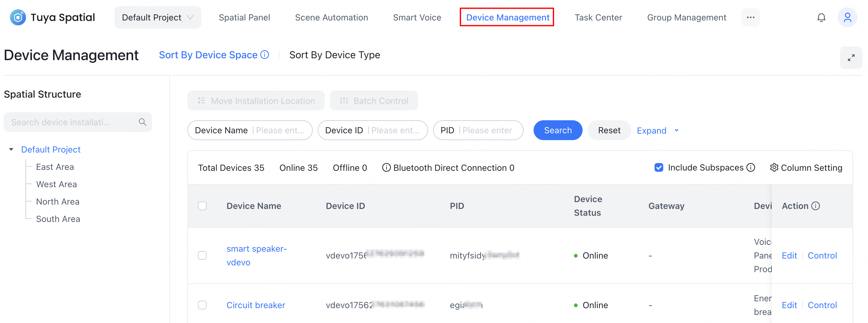Check the smart speaker-vdevo row checkbox
Screen dimensions: 868x323
[202, 255]
